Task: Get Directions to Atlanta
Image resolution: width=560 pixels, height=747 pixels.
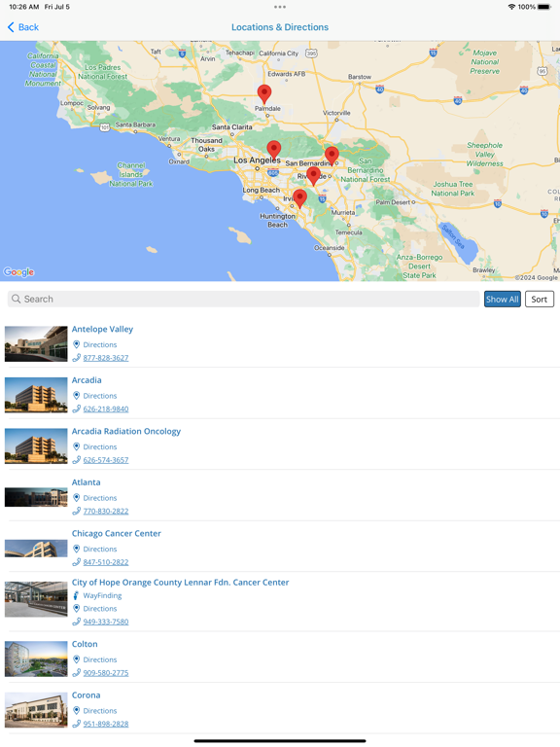Action: (x=100, y=498)
